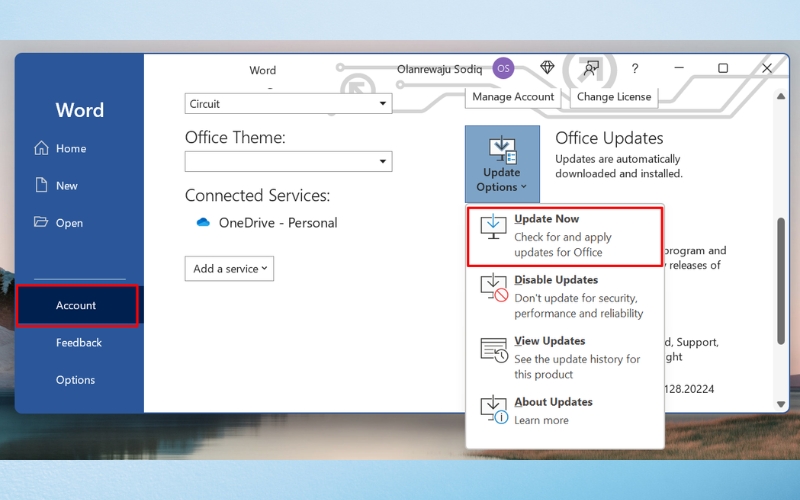The image size is (800, 500).
Task: Click the feedback person icon in title bar
Action: click(x=591, y=68)
